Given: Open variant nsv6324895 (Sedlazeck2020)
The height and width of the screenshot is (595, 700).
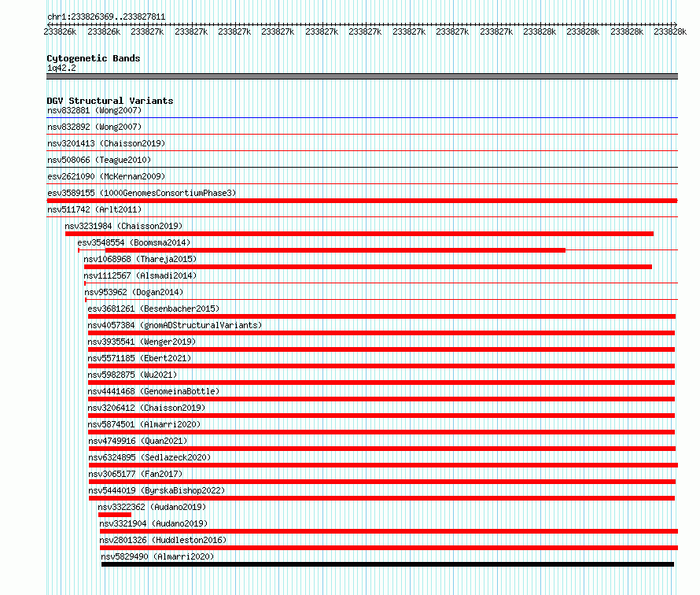Looking at the screenshot, I should pyautogui.click(x=149, y=457).
